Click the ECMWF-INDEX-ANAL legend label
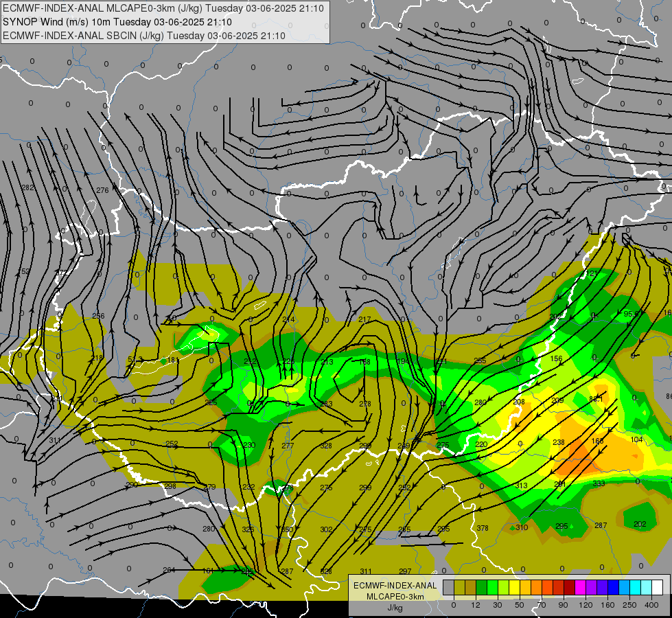The image size is (672, 618). [x=395, y=586]
